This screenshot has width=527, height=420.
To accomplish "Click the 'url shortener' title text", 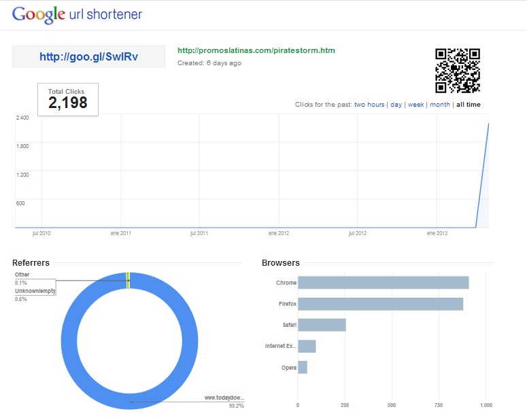I will (x=105, y=14).
